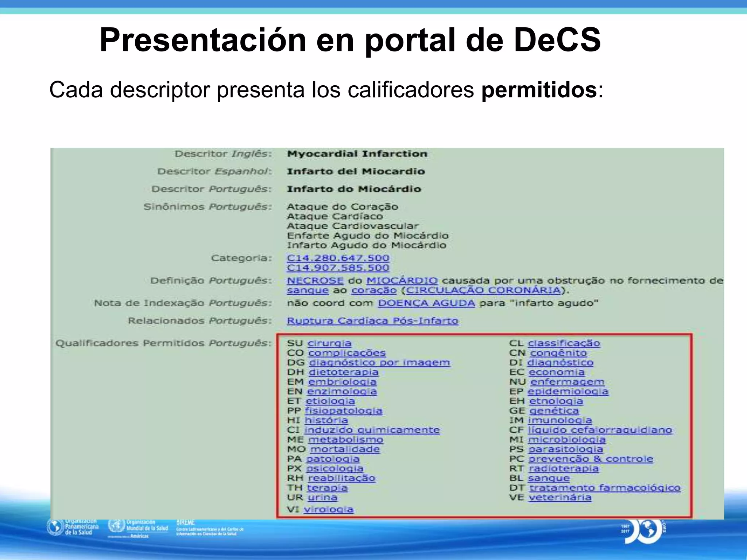Open related term Ruptura Cardíaca Pós-Infarto
Screen dimensions: 747x560
[372, 321]
